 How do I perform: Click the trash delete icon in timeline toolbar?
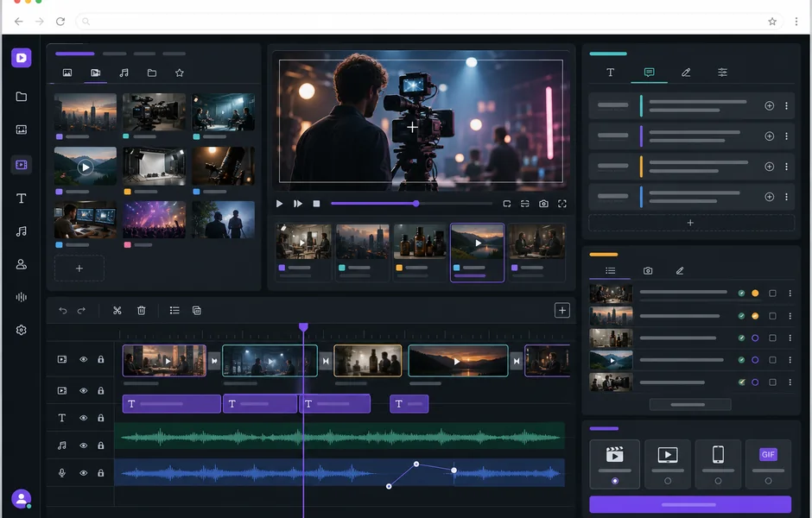pos(142,311)
